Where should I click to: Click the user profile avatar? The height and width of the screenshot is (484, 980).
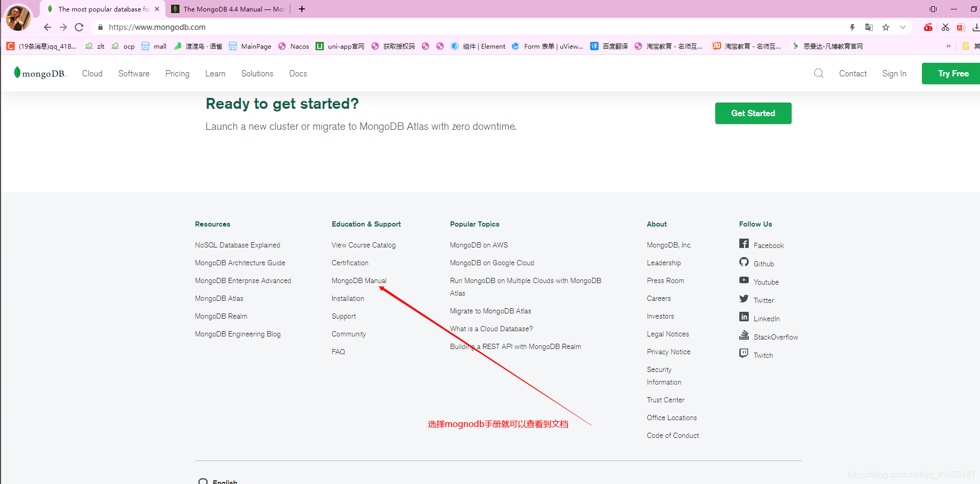pos(18,18)
